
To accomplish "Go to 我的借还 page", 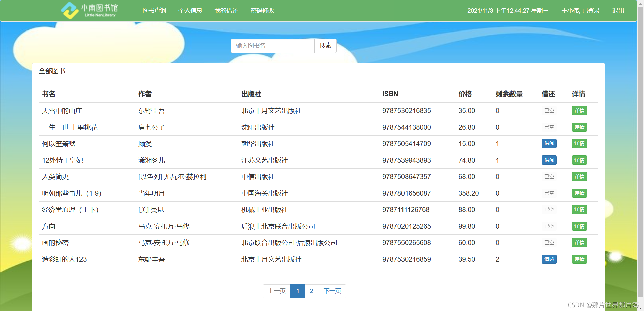I will (x=226, y=11).
